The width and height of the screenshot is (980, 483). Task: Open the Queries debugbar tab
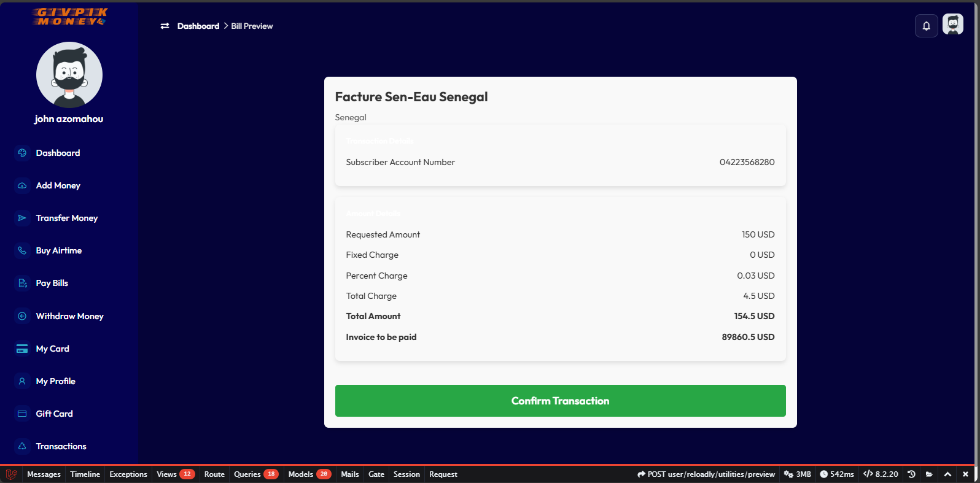tap(255, 474)
